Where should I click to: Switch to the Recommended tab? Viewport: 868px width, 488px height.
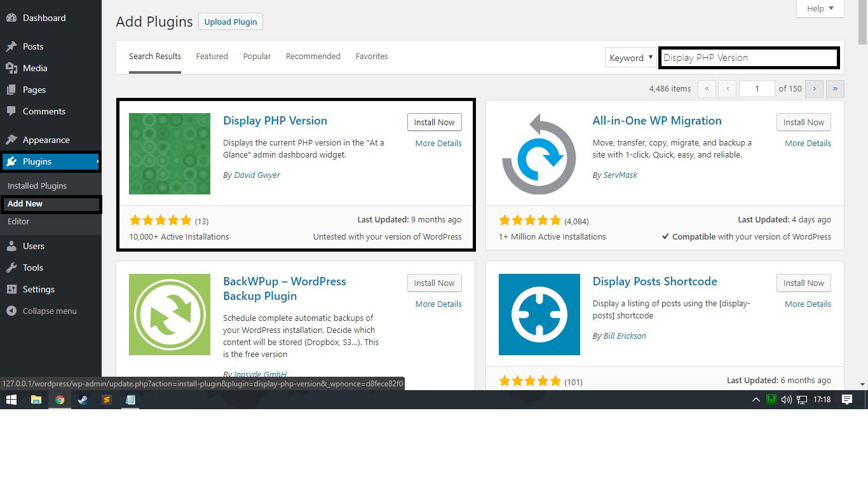313,57
